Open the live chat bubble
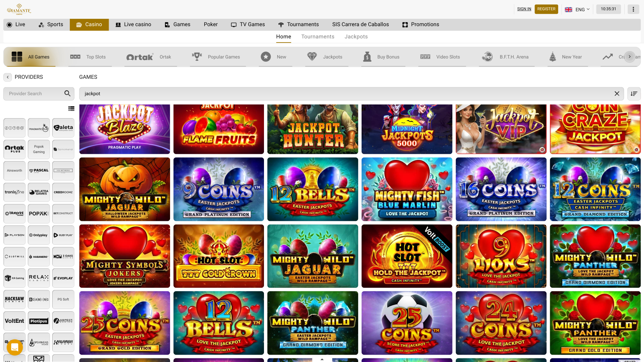This screenshot has height=362, width=644. (x=15, y=347)
